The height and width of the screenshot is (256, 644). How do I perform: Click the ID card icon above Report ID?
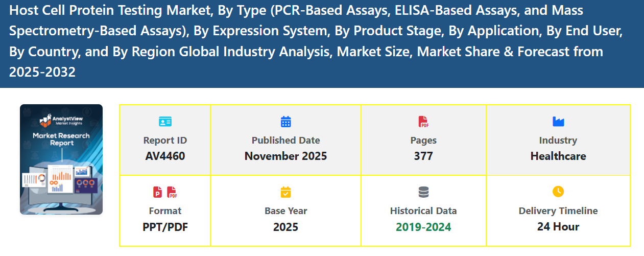165,122
